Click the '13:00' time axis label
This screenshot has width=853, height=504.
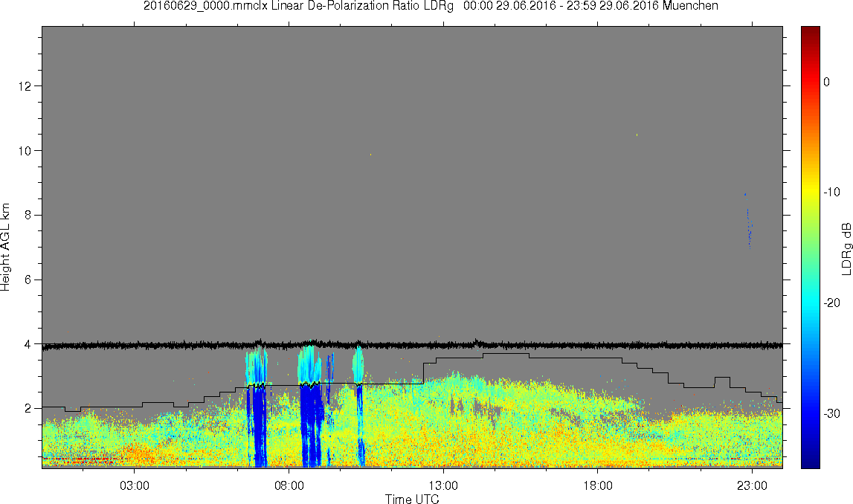pyautogui.click(x=443, y=485)
